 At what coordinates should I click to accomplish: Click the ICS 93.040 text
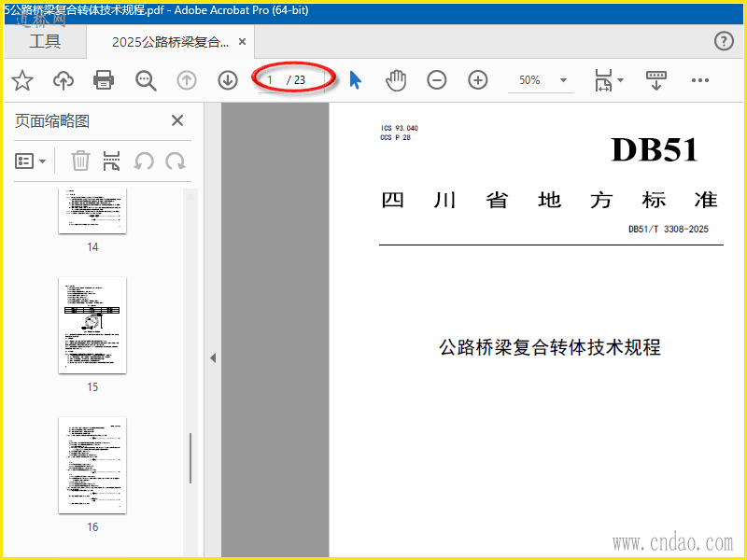(400, 128)
